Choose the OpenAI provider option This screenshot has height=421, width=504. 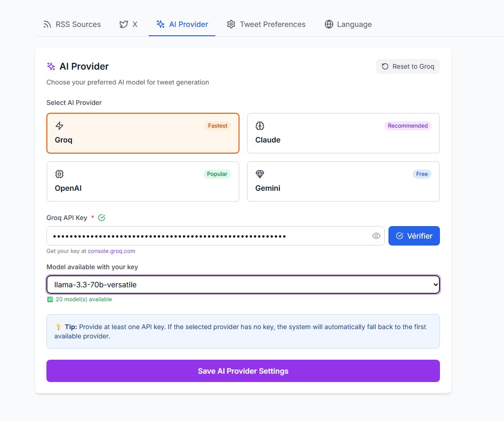142,181
